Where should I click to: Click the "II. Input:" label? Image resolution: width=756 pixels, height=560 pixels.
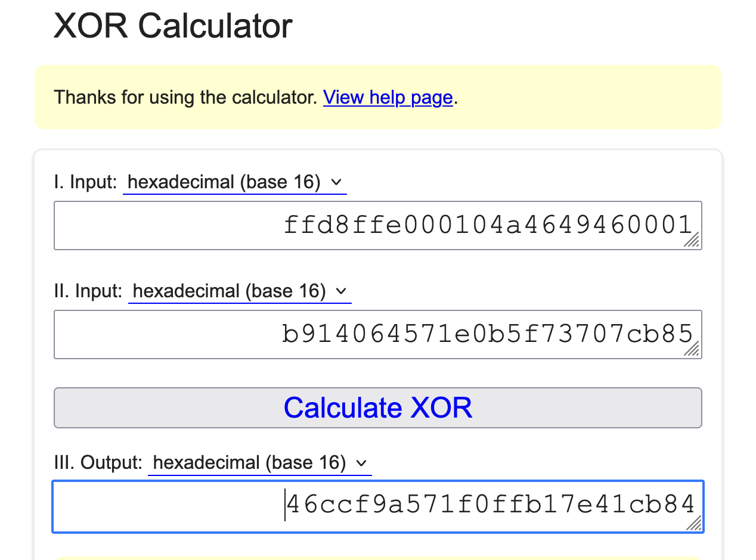point(88,291)
